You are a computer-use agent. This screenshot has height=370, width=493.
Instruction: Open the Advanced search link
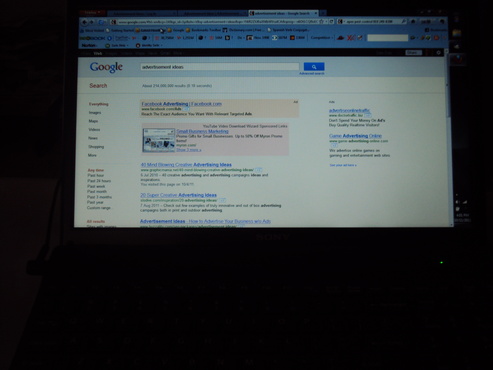pos(311,73)
